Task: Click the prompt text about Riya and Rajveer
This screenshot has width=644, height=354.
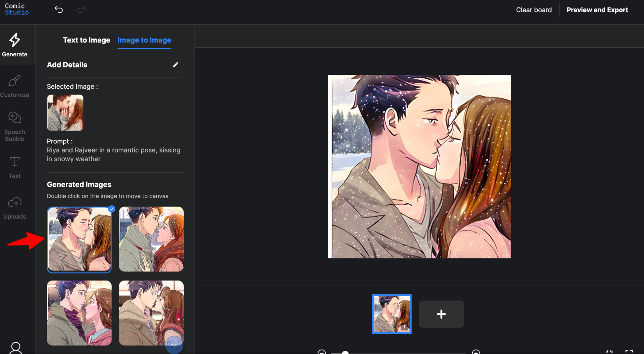Action: tap(113, 154)
